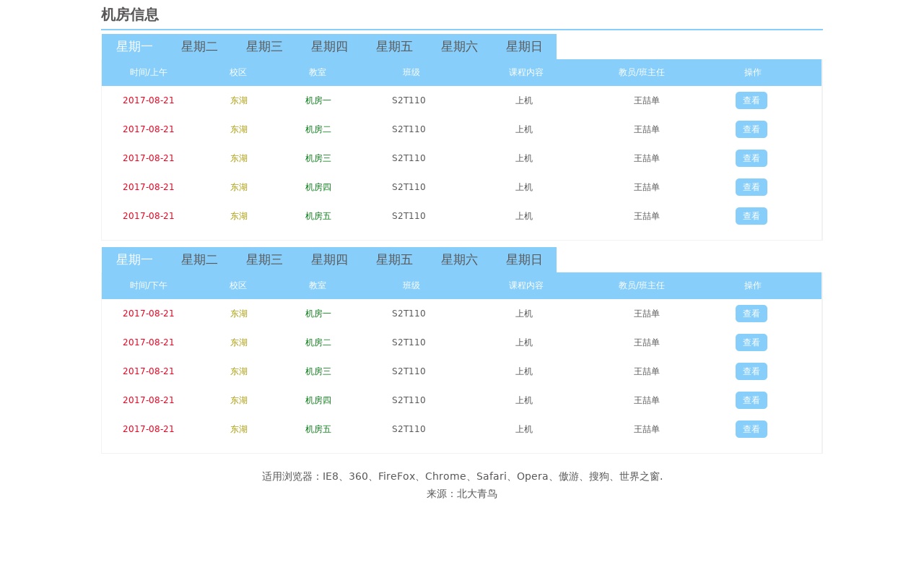Click 课程内容 header in morning table
The image size is (924, 578).
[526, 72]
